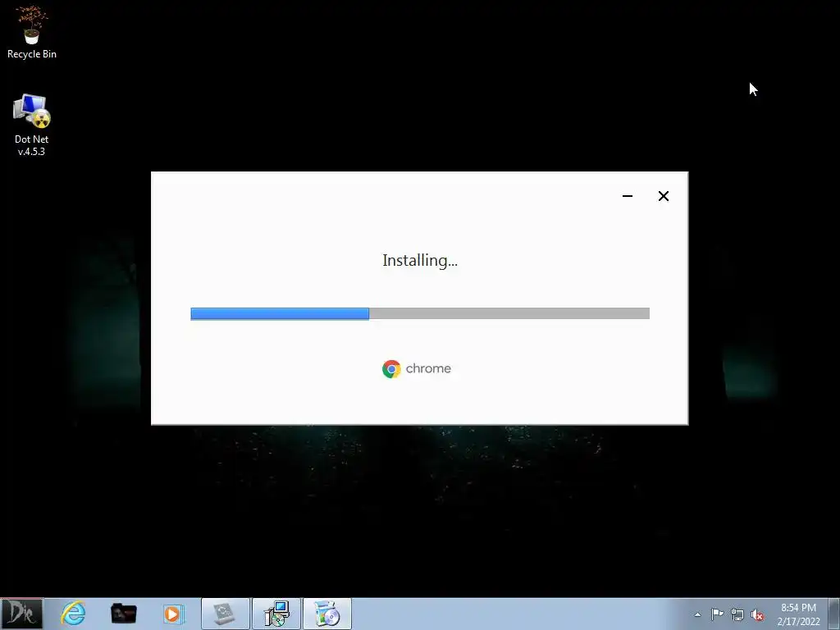Open the clock showing 8:54 PM
This screenshot has width=840, height=630.
pyautogui.click(x=798, y=608)
